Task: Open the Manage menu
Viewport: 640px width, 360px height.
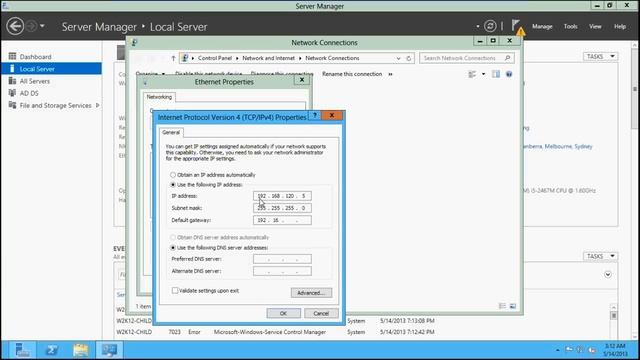Action: click(x=542, y=27)
